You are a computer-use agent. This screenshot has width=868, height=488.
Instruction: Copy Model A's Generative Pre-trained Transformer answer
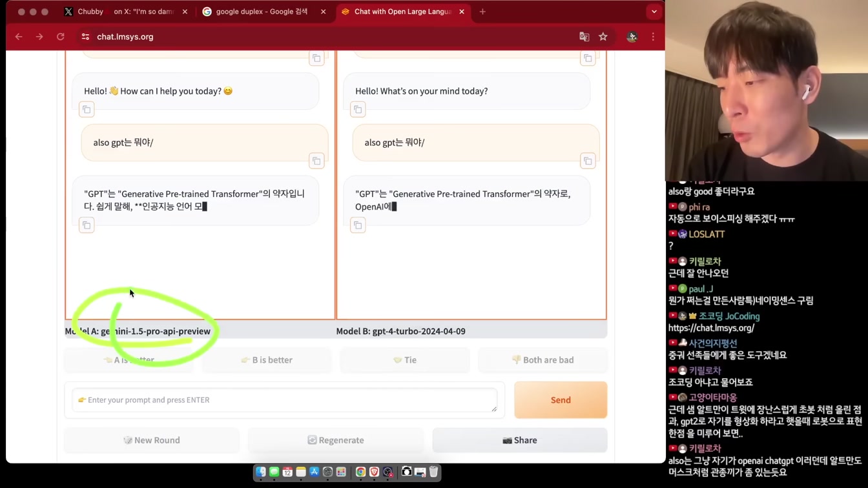(87, 225)
